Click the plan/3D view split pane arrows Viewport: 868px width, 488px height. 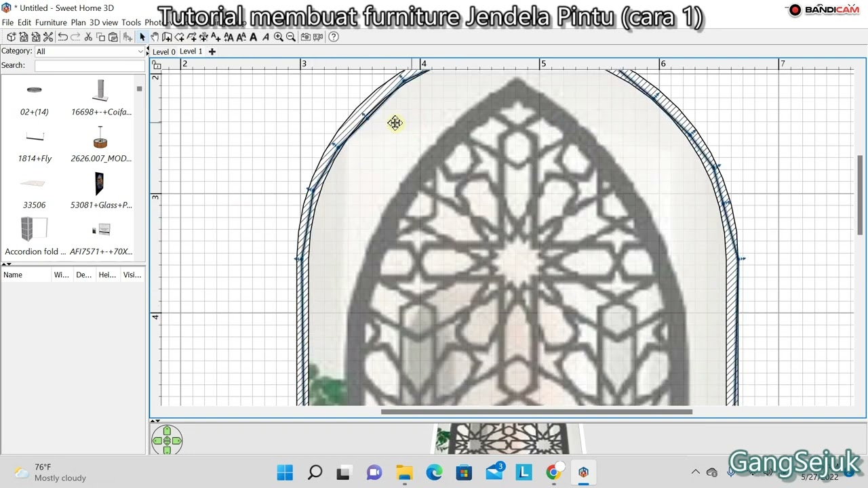coord(155,421)
